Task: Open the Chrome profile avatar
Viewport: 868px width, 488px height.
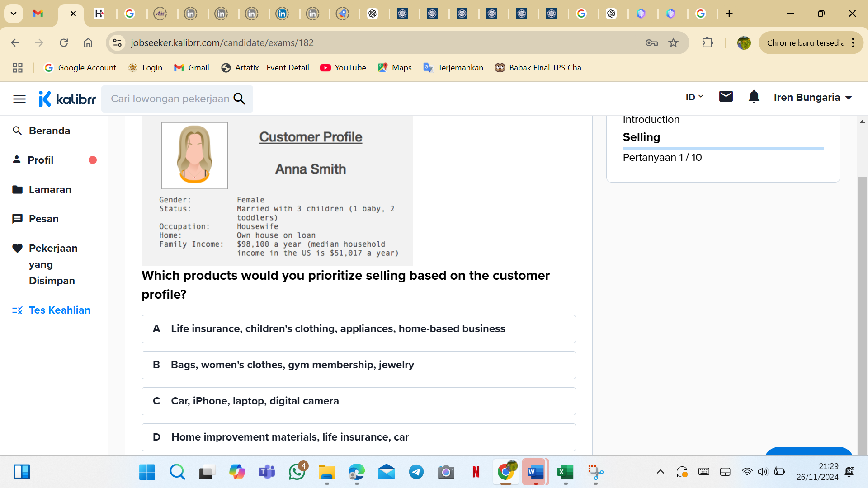Action: click(x=744, y=42)
